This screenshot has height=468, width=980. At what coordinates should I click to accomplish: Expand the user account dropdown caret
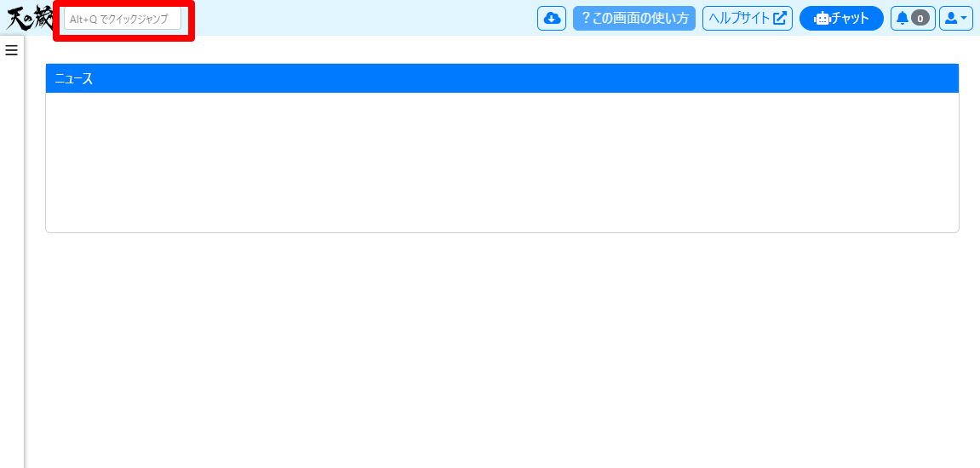click(963, 18)
